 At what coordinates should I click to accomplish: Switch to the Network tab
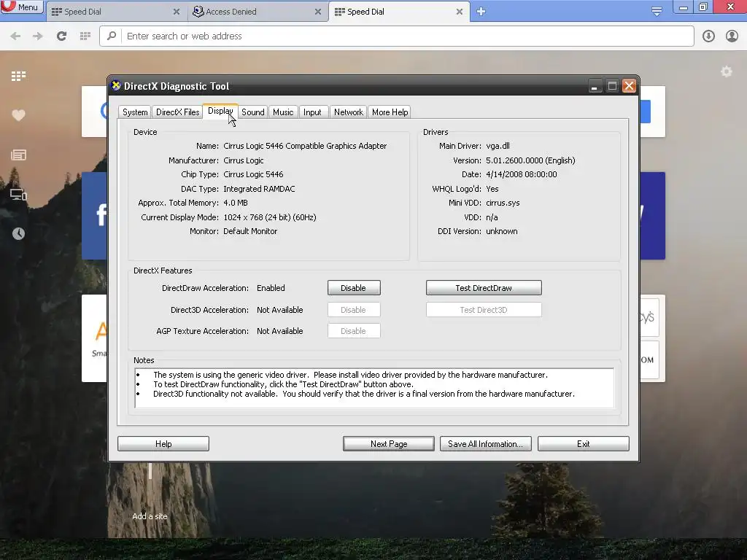tap(348, 112)
